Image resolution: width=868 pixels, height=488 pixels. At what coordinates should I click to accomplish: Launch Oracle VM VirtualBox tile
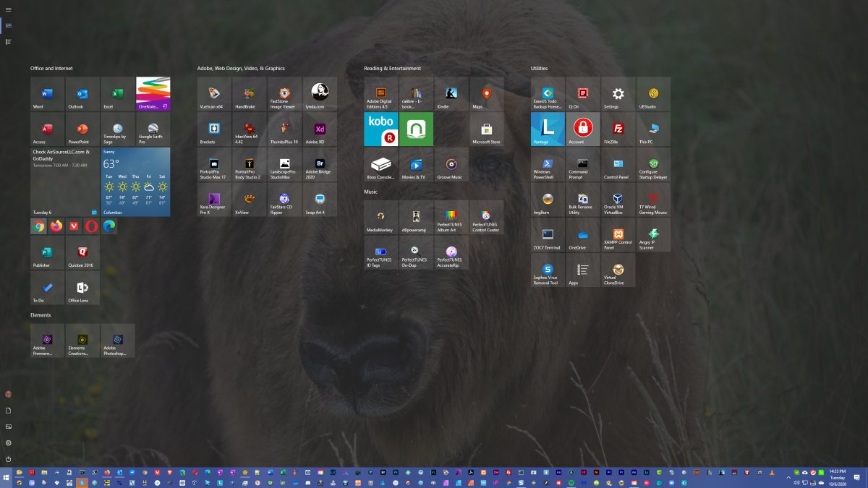point(618,200)
